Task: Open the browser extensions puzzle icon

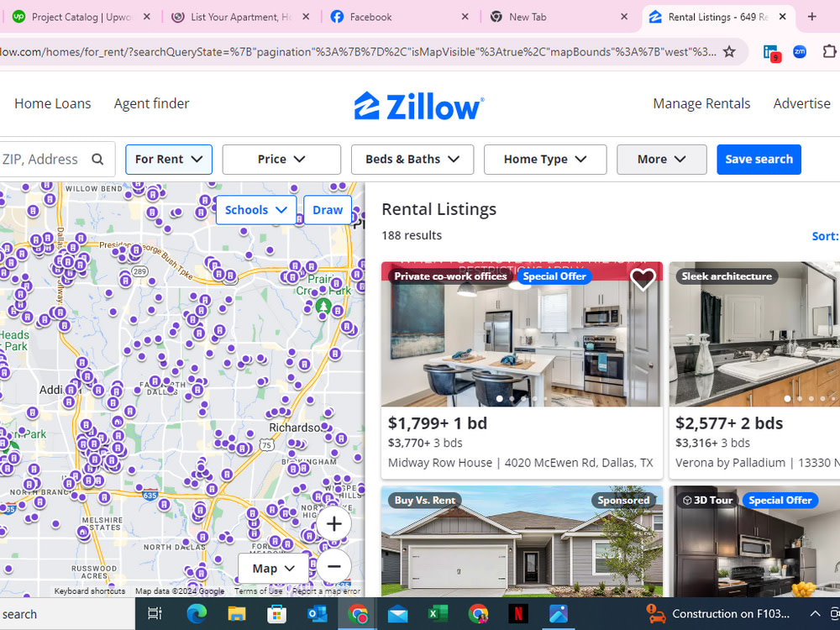Action: [829, 51]
